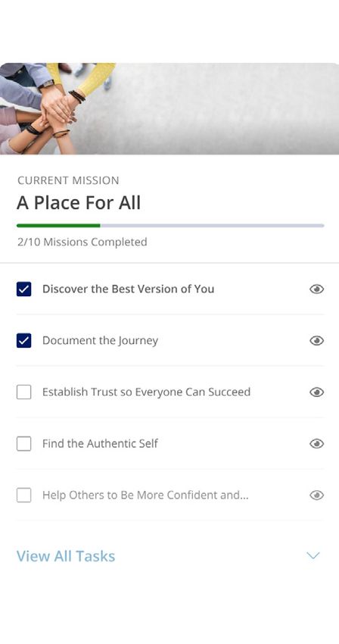
Task: Tick the Find the Authentic Self checkbox
Action: tap(23, 443)
